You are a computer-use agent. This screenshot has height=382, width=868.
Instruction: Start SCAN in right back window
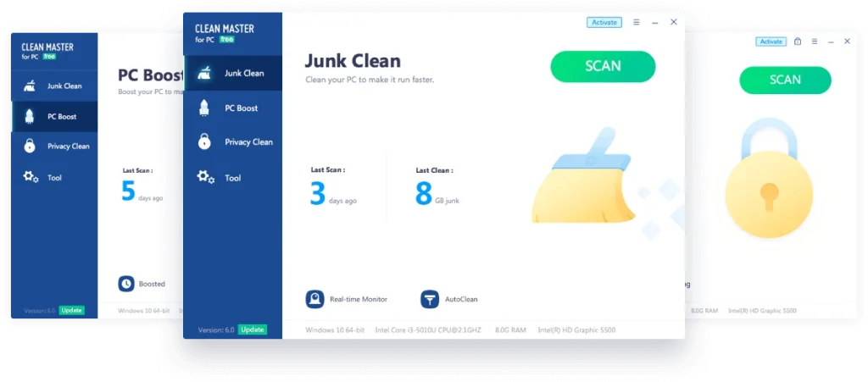click(785, 80)
